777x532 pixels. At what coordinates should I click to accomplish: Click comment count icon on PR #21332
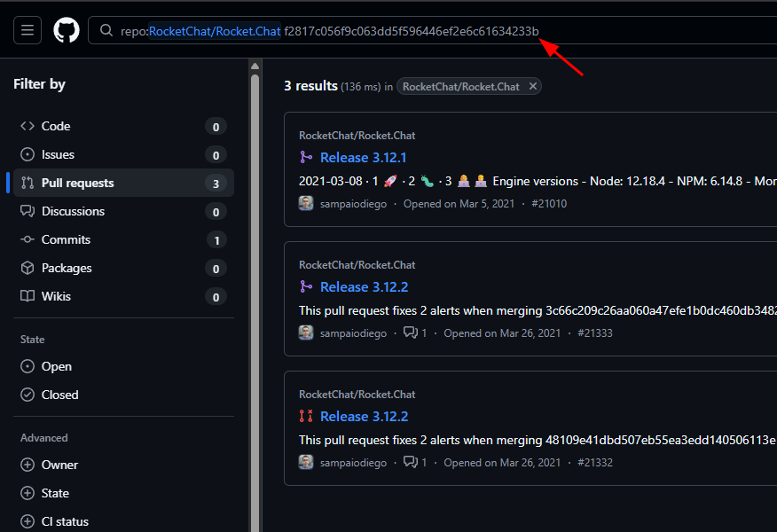pyautogui.click(x=410, y=462)
